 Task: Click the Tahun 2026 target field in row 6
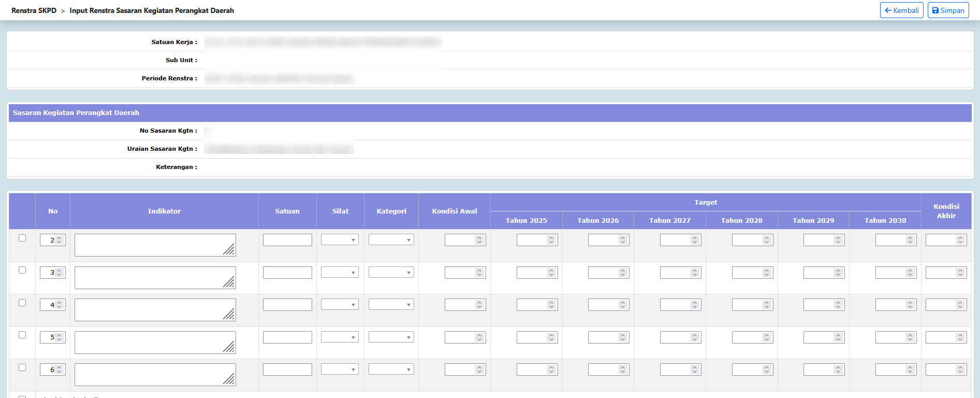tap(608, 369)
